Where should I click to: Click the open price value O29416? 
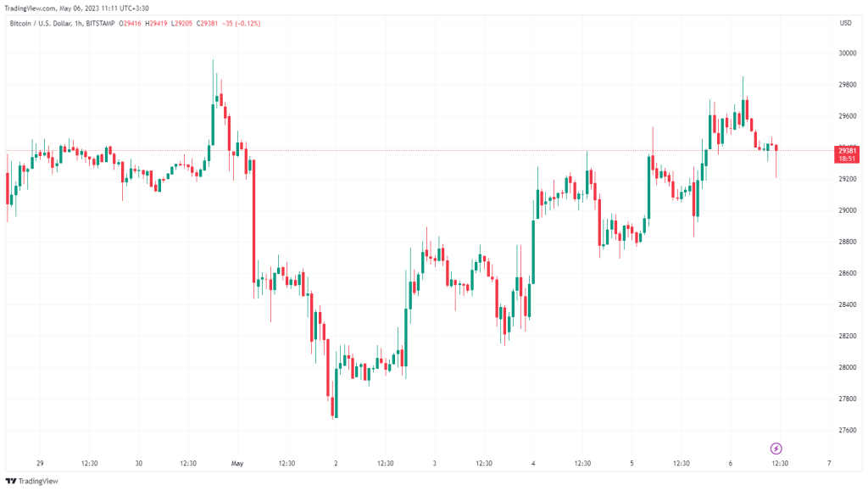click(x=131, y=23)
